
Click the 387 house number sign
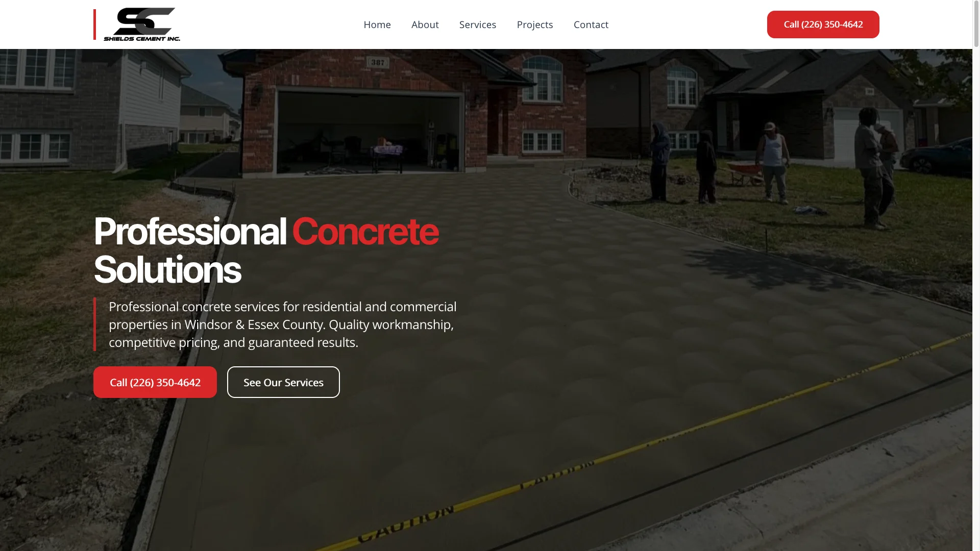[378, 63]
